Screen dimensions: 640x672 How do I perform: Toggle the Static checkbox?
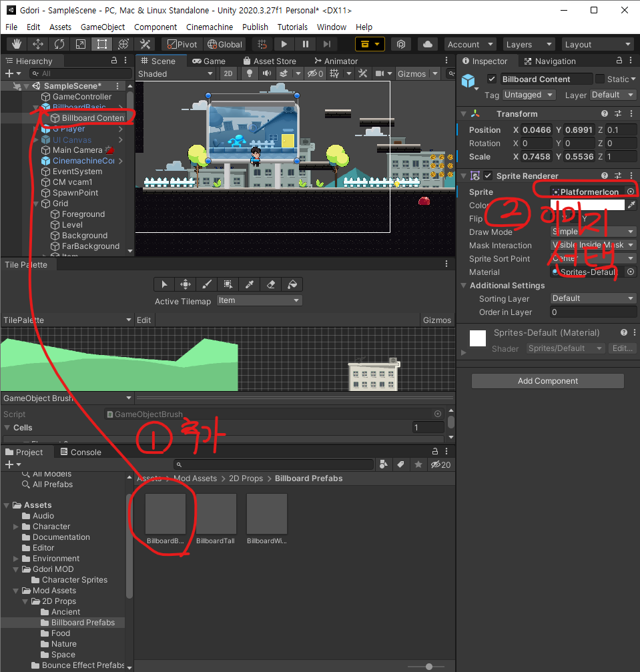(x=600, y=79)
